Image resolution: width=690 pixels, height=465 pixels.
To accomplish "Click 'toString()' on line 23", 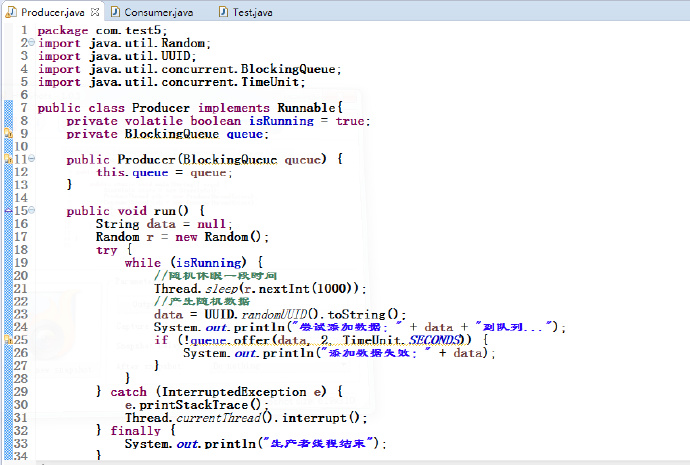I will pos(363,315).
